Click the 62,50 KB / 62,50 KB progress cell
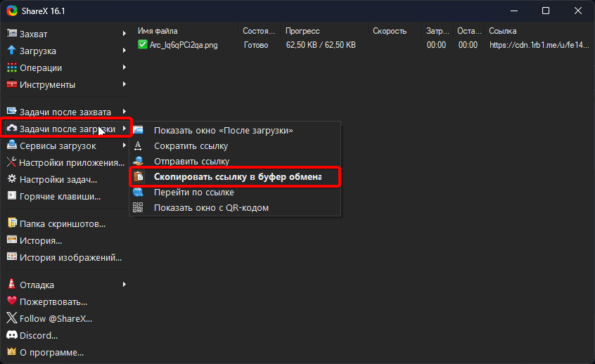The height and width of the screenshot is (364, 595). 321,45
